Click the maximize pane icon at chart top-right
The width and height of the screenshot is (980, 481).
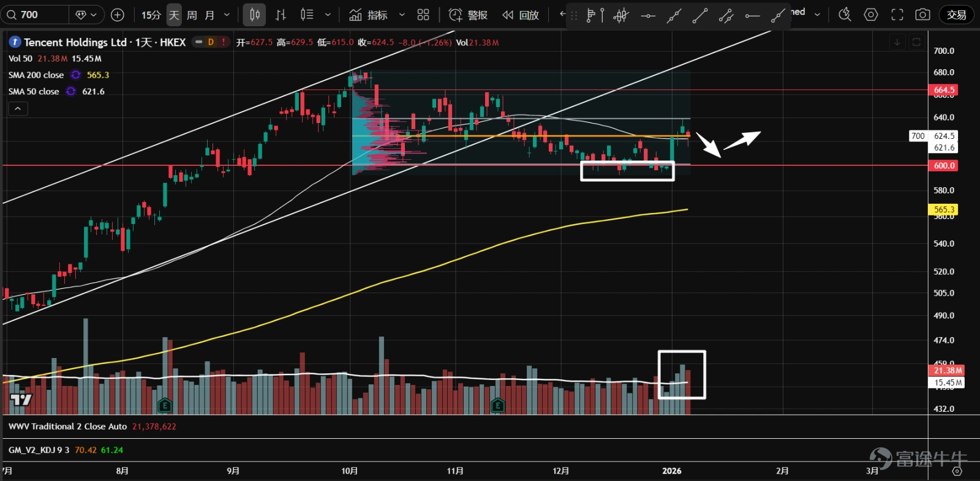(916, 42)
